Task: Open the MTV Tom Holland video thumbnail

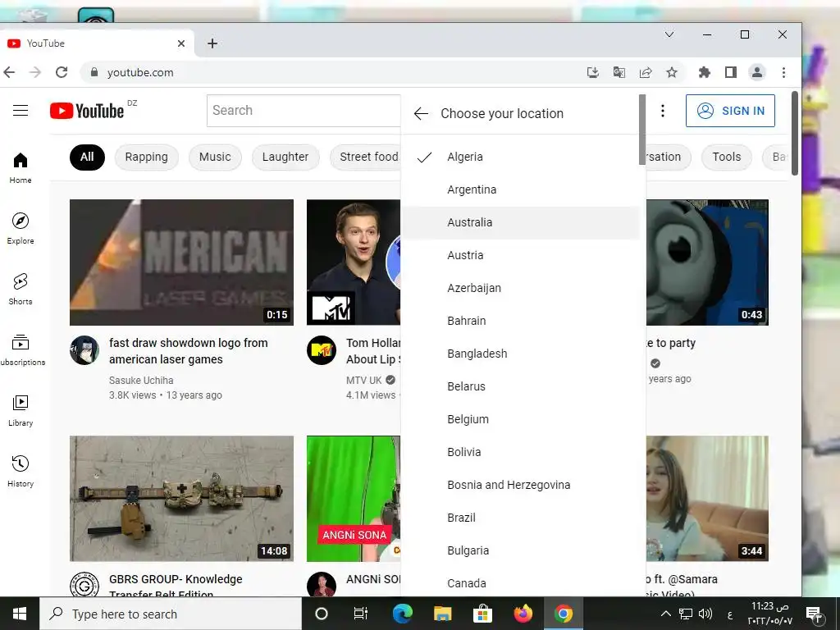Action: click(354, 262)
